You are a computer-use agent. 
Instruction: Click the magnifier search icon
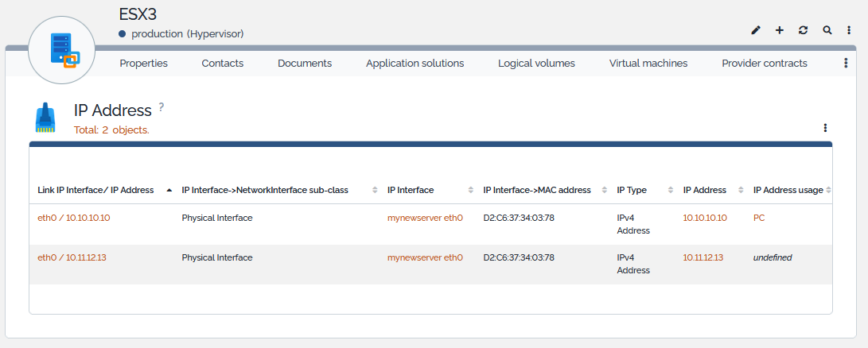(827, 30)
